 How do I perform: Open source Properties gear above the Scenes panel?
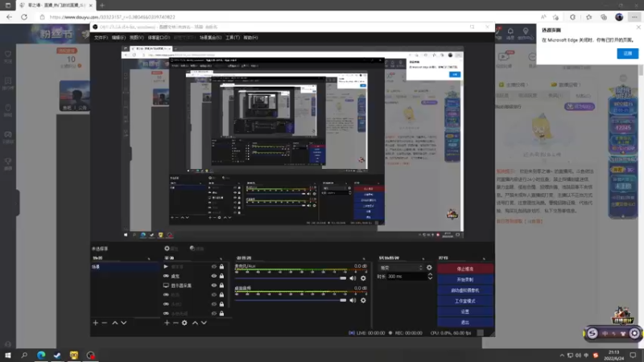[167, 249]
